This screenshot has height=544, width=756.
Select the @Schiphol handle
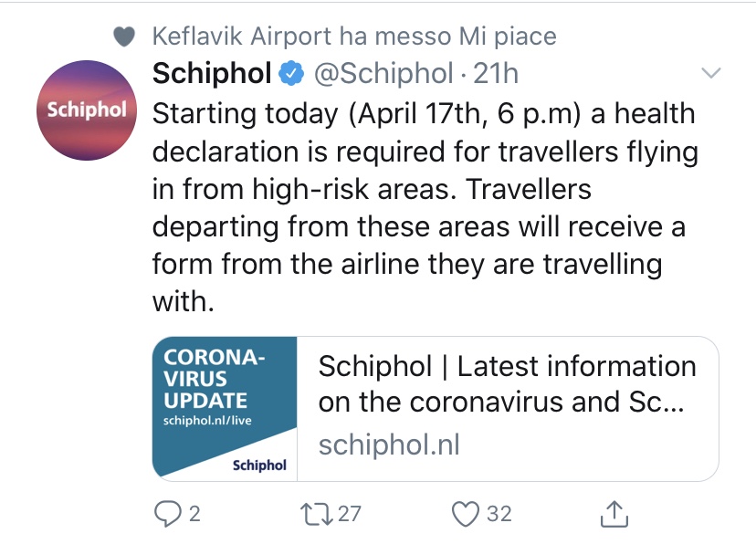point(383,73)
